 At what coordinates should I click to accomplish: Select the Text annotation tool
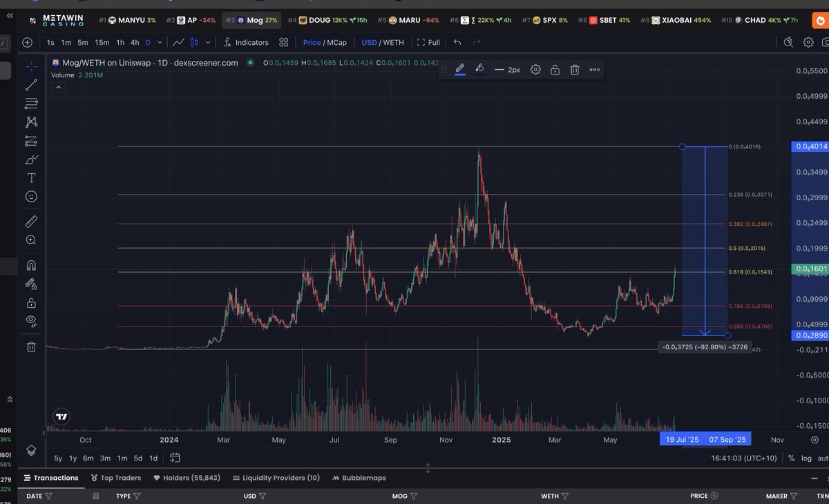(x=31, y=178)
